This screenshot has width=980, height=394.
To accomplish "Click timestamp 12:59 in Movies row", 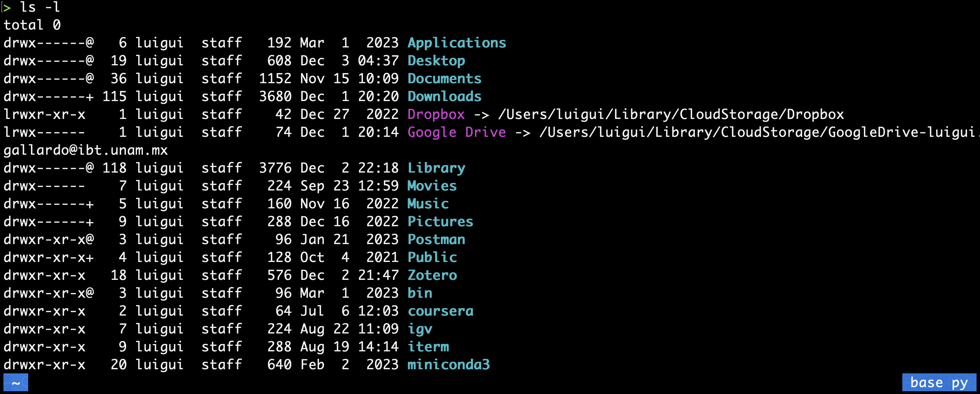I will click(378, 186).
